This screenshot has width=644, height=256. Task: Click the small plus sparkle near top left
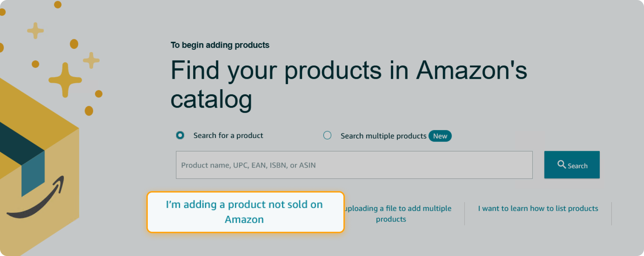(x=35, y=30)
